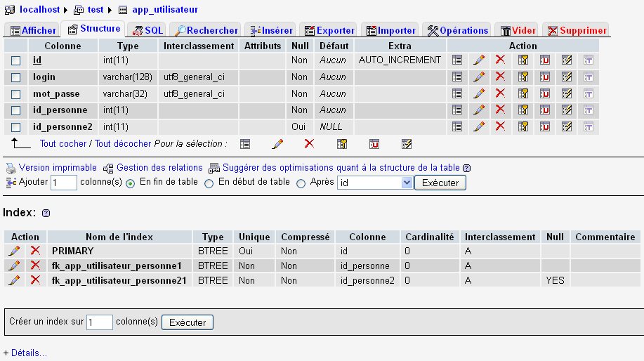Delete the fk_app_utilisateur_personne21 index
644x361 pixels.
35,280
